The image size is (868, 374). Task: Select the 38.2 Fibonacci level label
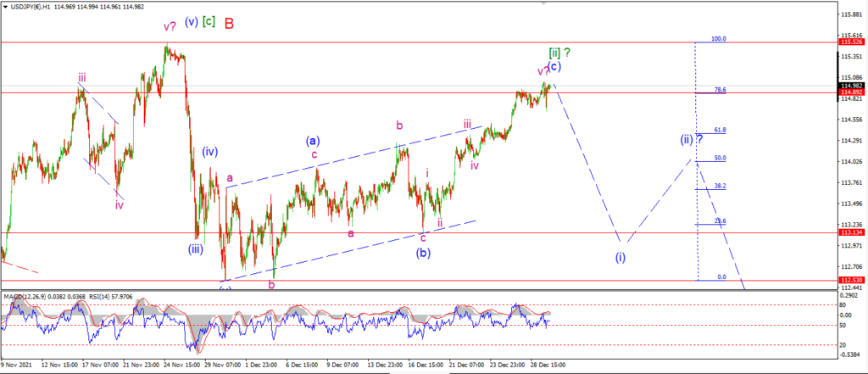pos(721,187)
